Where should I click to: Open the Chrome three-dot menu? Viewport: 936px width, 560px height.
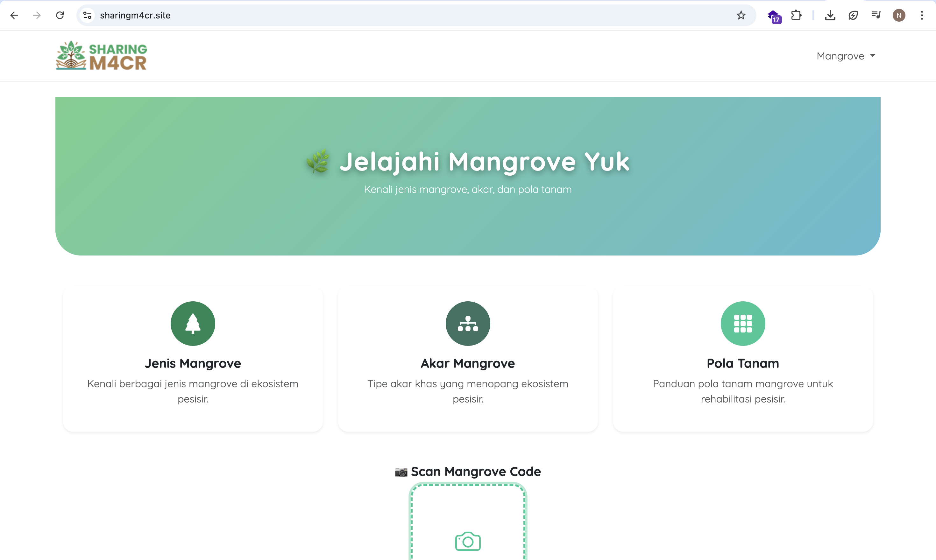point(922,15)
